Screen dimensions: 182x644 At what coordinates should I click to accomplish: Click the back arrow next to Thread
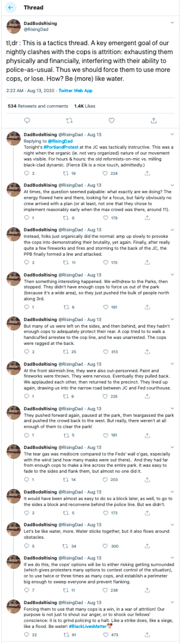(x=10, y=7)
